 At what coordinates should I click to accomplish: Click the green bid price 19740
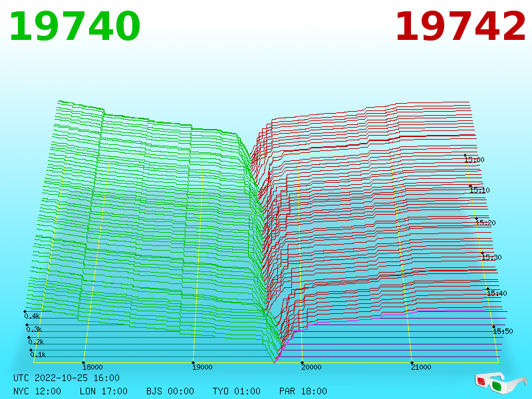pyautogui.click(x=74, y=27)
